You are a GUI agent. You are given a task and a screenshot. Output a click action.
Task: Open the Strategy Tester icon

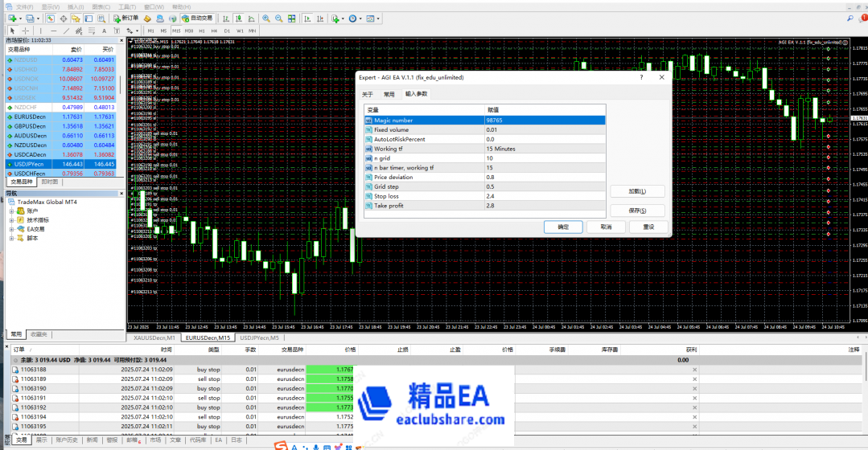click(101, 18)
